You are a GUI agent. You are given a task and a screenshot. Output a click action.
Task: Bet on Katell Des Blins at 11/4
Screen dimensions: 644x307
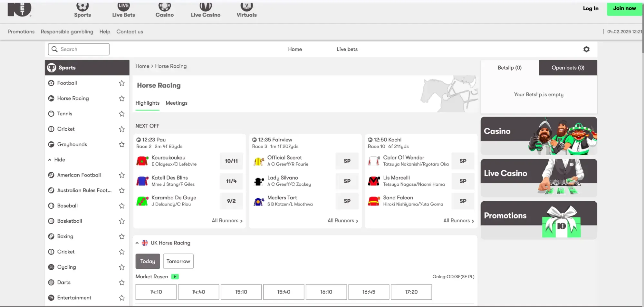(231, 181)
